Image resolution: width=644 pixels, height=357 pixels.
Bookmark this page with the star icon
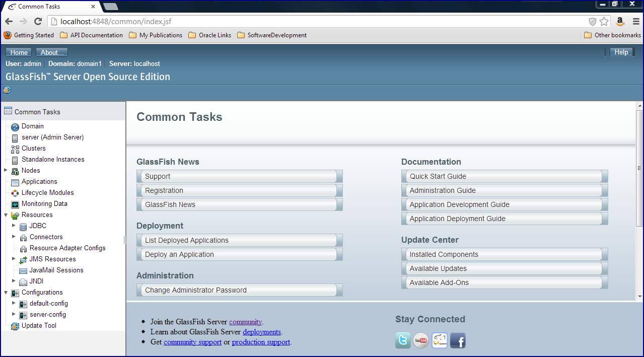click(x=604, y=21)
